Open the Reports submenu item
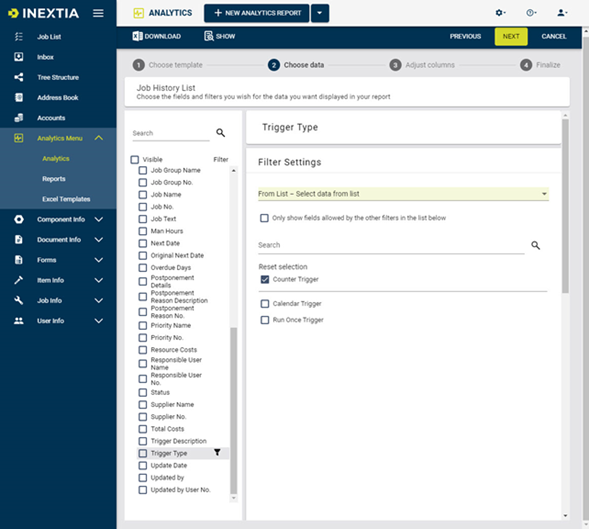The image size is (589, 529). [x=54, y=179]
